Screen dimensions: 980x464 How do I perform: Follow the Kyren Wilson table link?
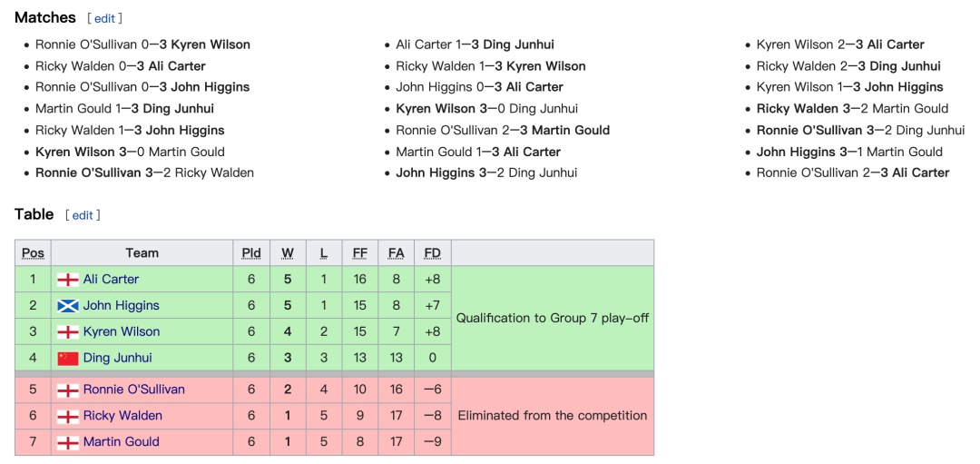pos(122,331)
